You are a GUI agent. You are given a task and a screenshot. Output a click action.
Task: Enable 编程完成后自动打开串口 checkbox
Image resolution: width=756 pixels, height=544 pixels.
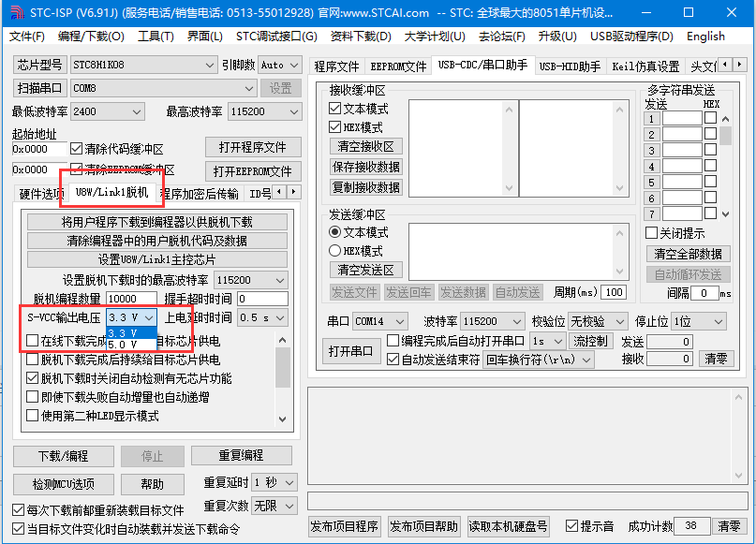(x=393, y=341)
